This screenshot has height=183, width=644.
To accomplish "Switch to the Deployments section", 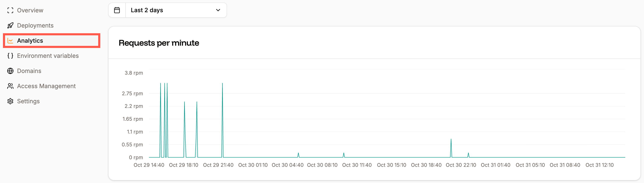I will click(x=35, y=25).
